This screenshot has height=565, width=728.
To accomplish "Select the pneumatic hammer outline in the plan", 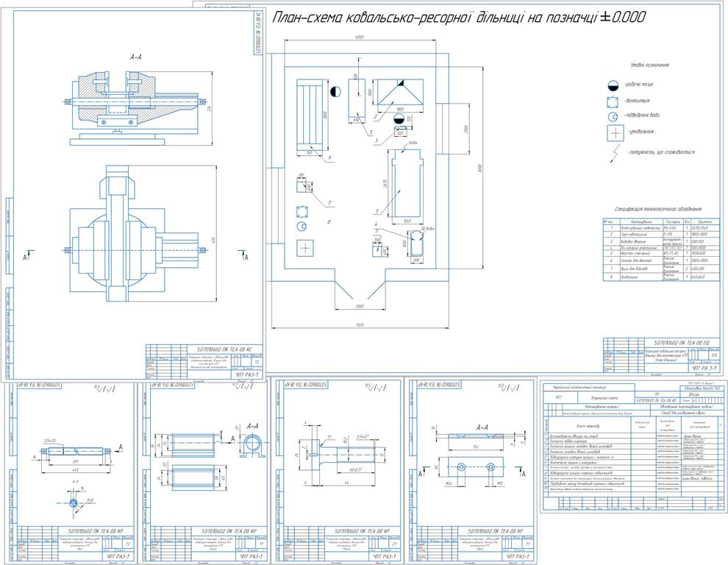I will [406, 183].
